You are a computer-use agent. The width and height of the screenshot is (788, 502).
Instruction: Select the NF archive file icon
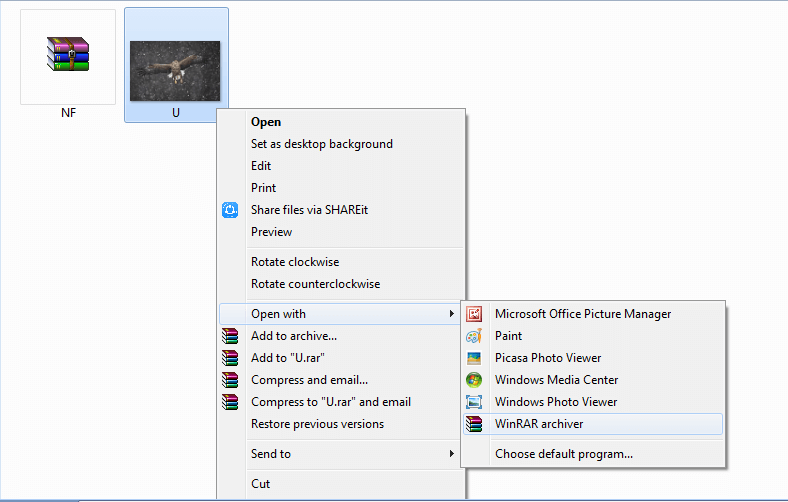68,54
